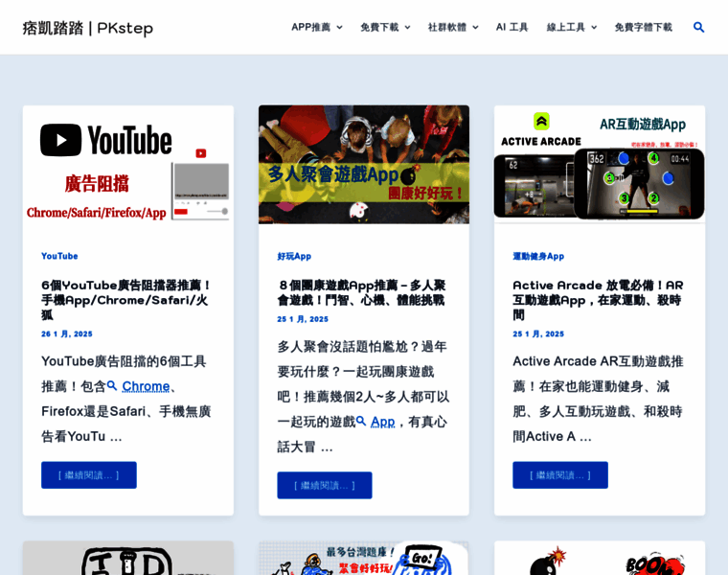Viewport: 728px width, 575px height.
Task: Open the APP推薦 menu
Action: point(311,28)
